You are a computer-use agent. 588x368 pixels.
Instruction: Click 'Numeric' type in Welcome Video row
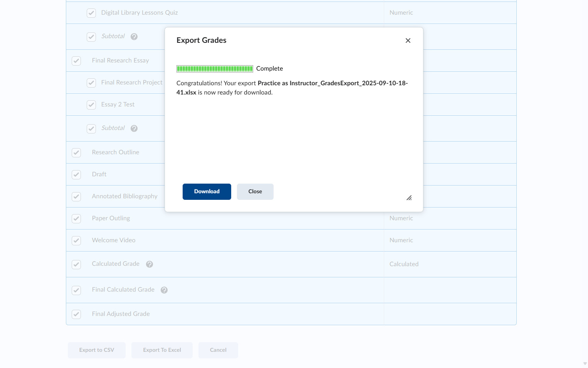click(401, 240)
